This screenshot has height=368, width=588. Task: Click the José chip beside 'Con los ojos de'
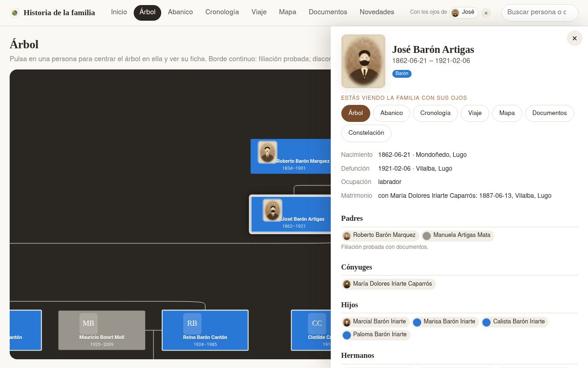coord(464,13)
